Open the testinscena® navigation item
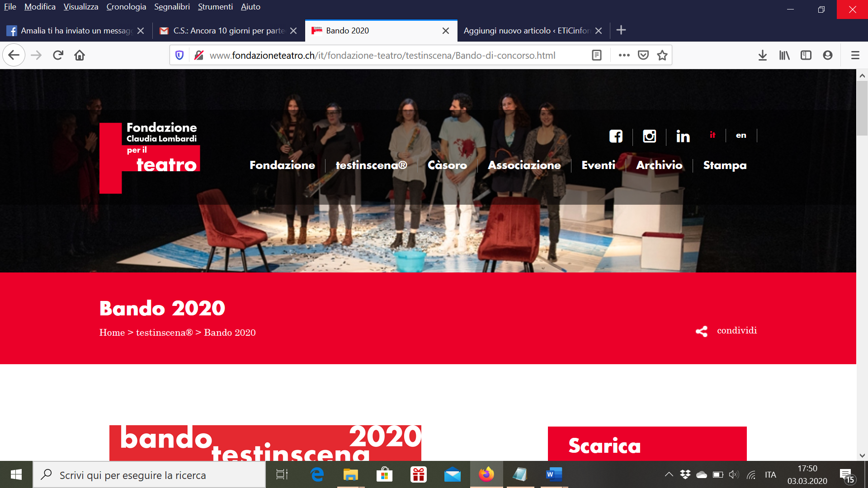The width and height of the screenshot is (868, 488). click(371, 165)
